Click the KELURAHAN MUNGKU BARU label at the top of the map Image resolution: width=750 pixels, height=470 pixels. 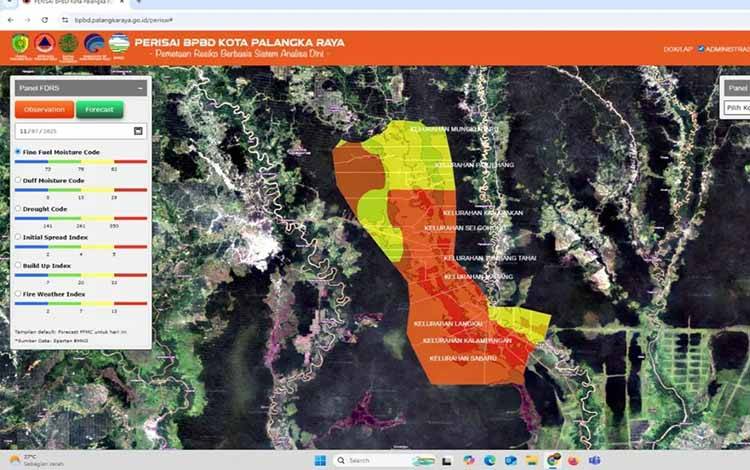pos(454,129)
